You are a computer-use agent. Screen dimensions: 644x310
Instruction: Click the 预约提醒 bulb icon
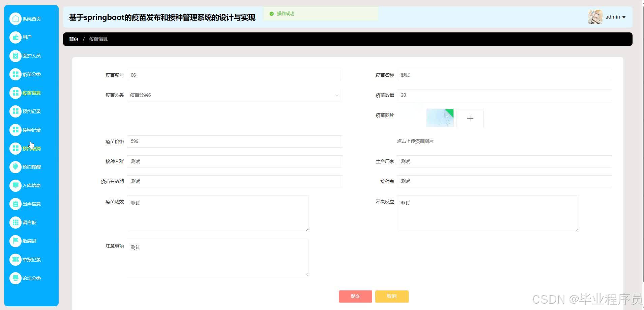tap(16, 167)
